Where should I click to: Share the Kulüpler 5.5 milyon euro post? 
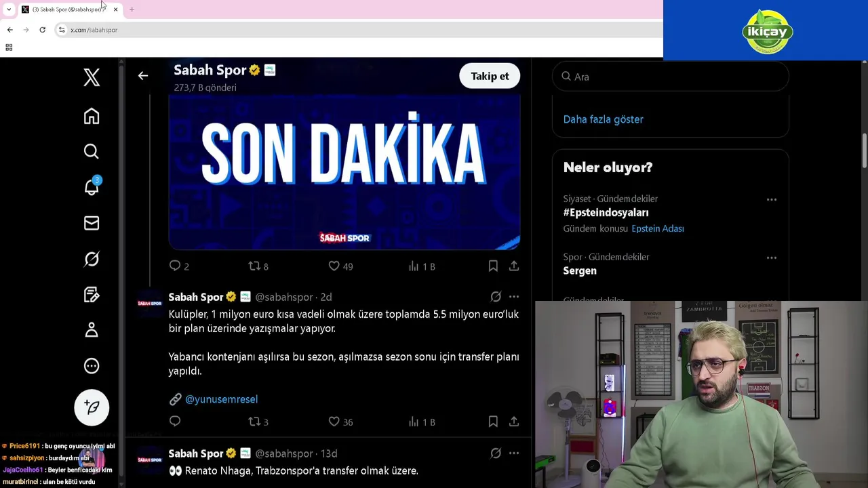point(514,422)
